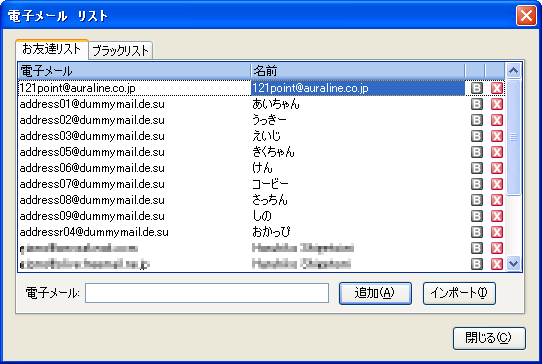
Task: Select address03@dummymail.de.su in the list
Action: tap(92, 136)
